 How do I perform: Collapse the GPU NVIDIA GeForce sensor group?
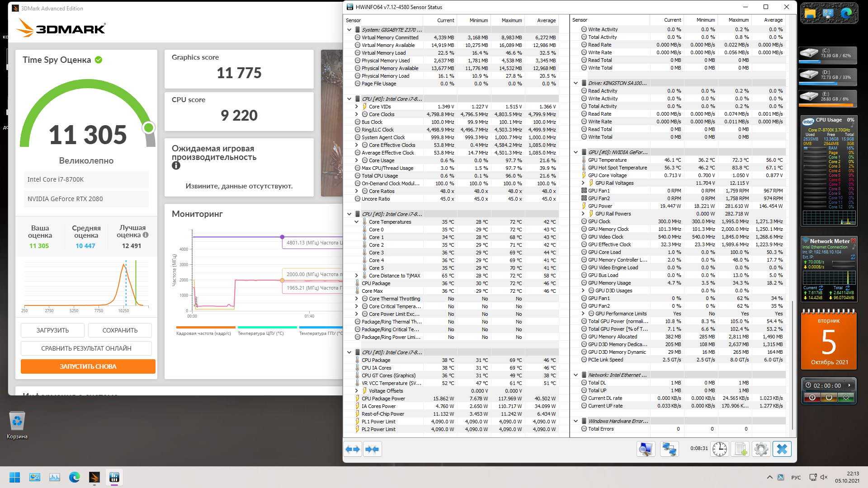point(576,152)
